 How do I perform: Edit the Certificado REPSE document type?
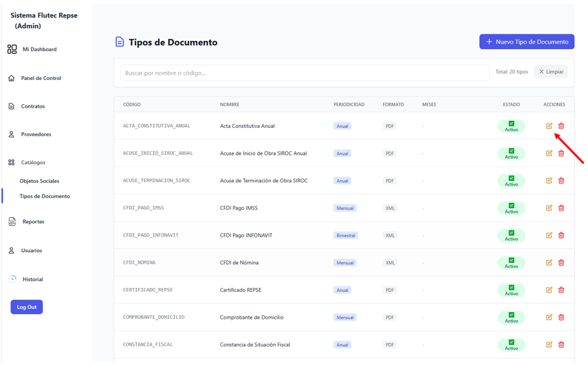click(549, 290)
